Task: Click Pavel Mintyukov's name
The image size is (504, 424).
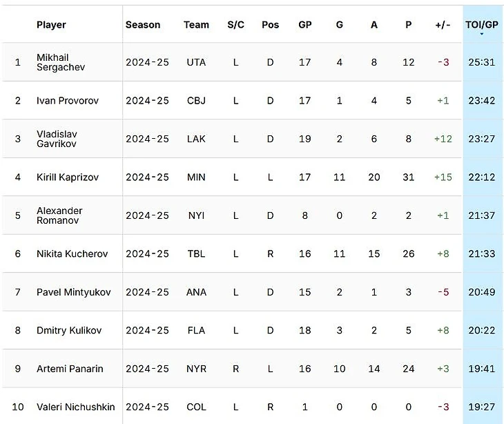Action: click(x=73, y=292)
